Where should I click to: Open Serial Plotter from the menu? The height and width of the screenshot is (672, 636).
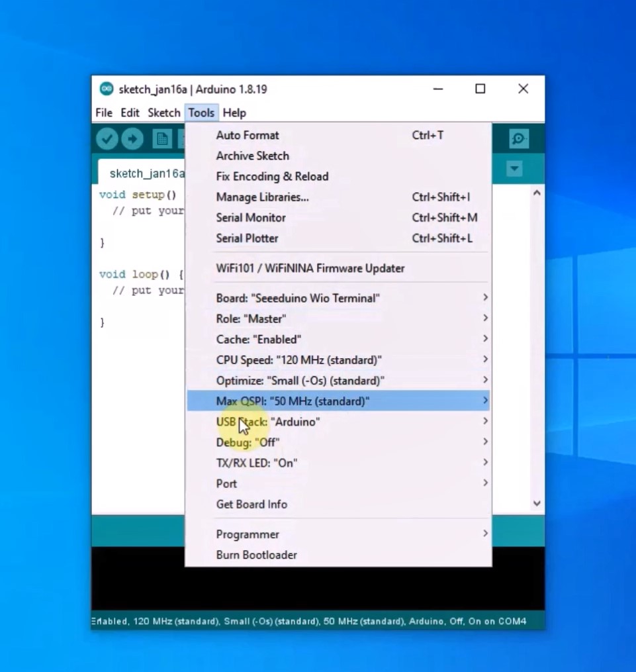tap(247, 238)
